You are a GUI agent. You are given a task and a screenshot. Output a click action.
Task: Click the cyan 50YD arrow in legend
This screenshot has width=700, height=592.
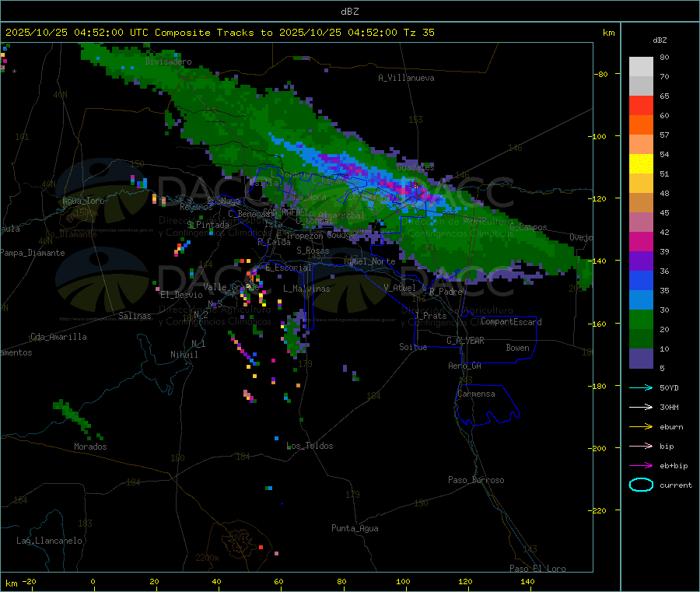click(x=640, y=387)
